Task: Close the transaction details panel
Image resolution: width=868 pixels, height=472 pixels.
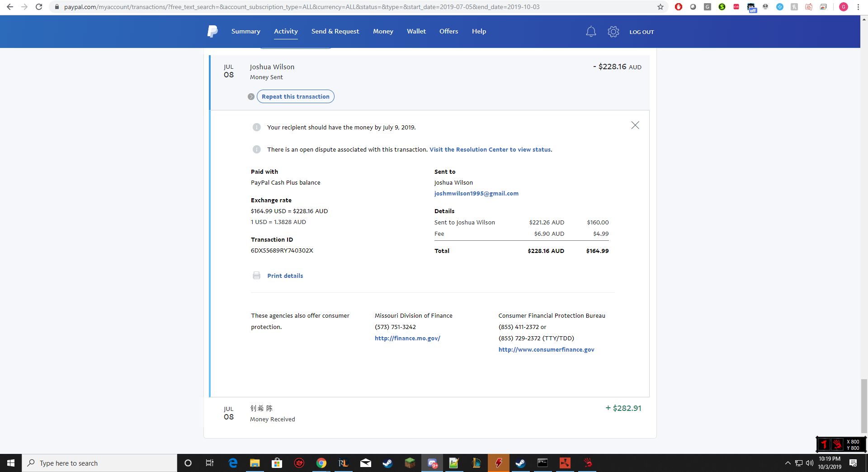Action: coord(635,125)
